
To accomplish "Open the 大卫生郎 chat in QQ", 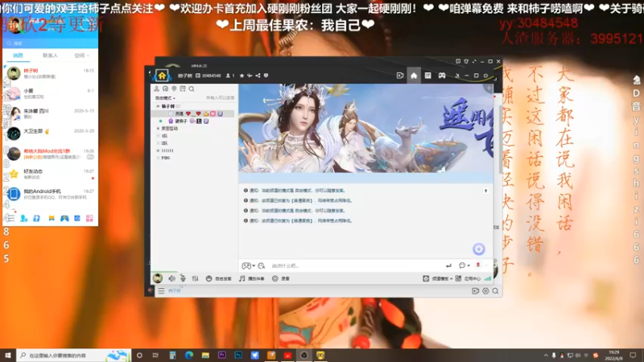I will [50, 133].
